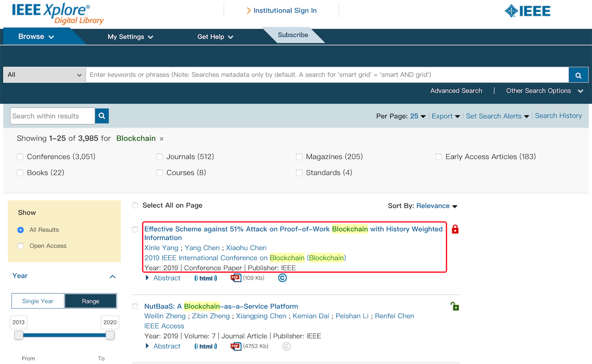Click the green open access lock icon
This screenshot has height=364, width=592.
coord(455,306)
